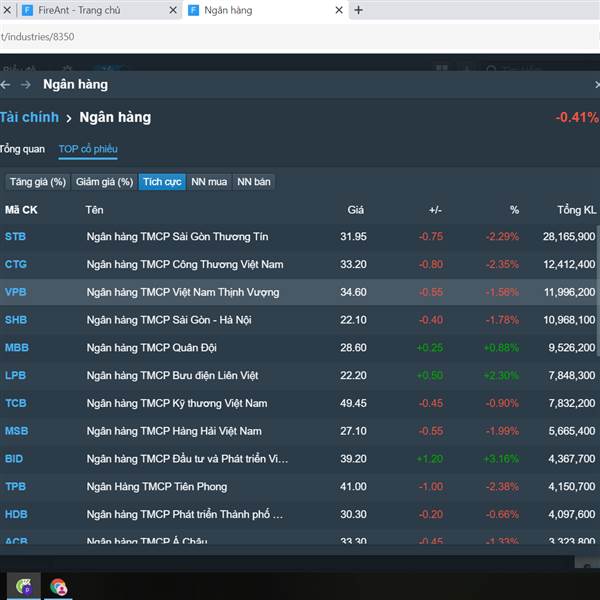Click the Mã CK column header

[x=21, y=210]
